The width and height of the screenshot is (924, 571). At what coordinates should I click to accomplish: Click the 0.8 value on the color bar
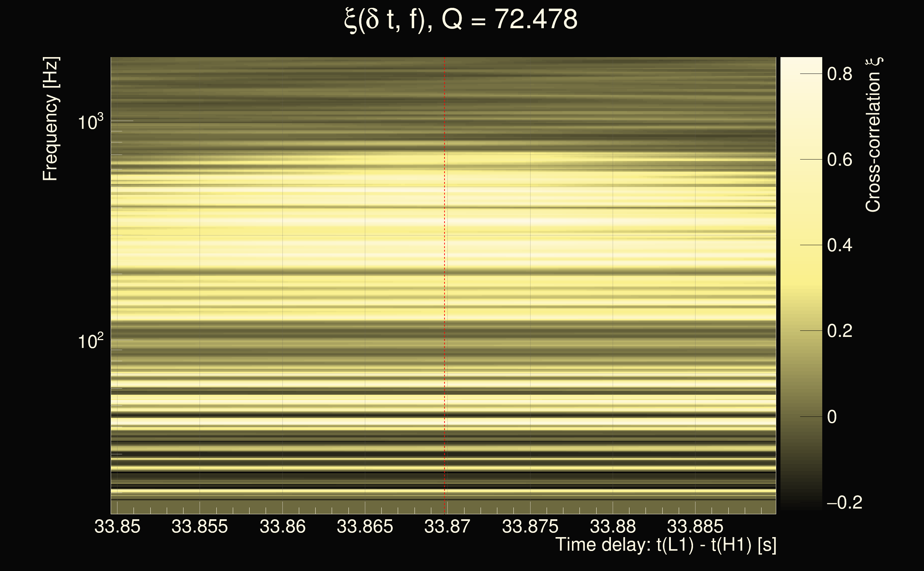pos(839,74)
